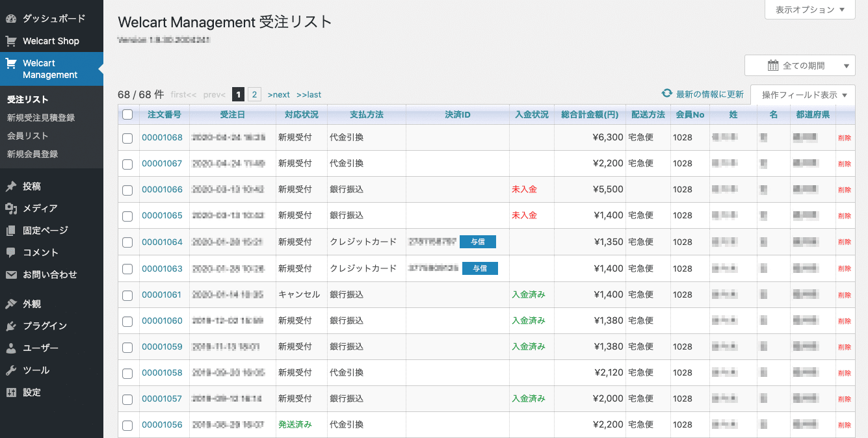868x438 pixels.
Task: Open order 00001056 link
Action: coord(162,424)
